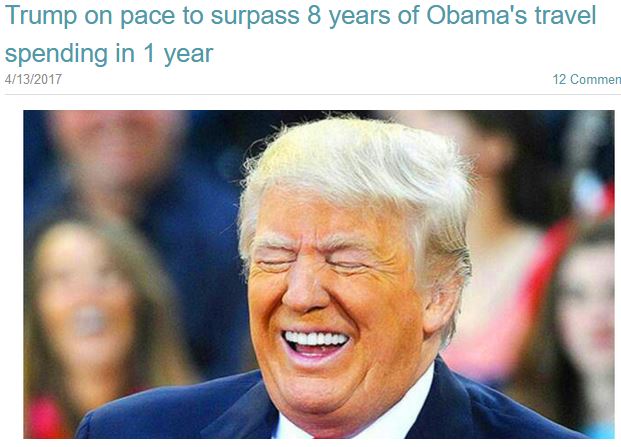The height and width of the screenshot is (447, 621).
Task: Open the article's main photo
Action: pyautogui.click(x=319, y=274)
